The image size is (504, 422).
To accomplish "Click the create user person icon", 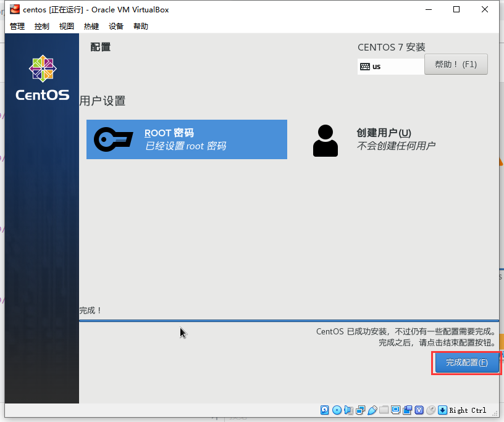I will coord(325,141).
